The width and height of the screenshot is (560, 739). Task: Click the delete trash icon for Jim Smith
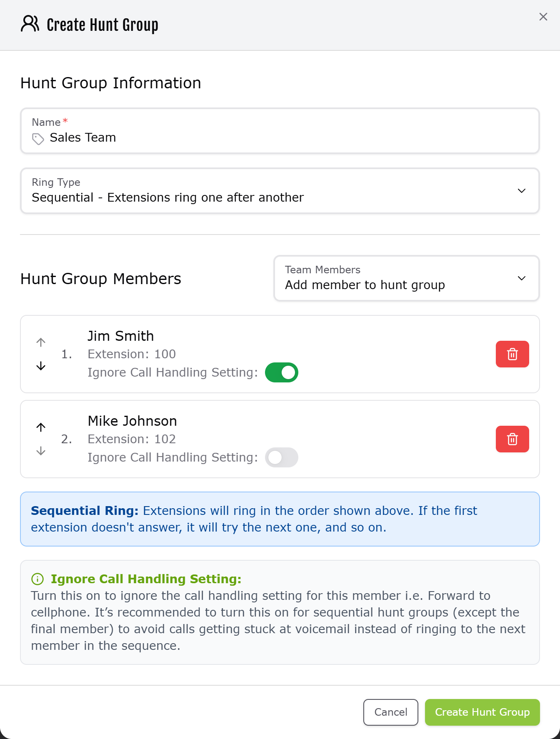pos(512,354)
